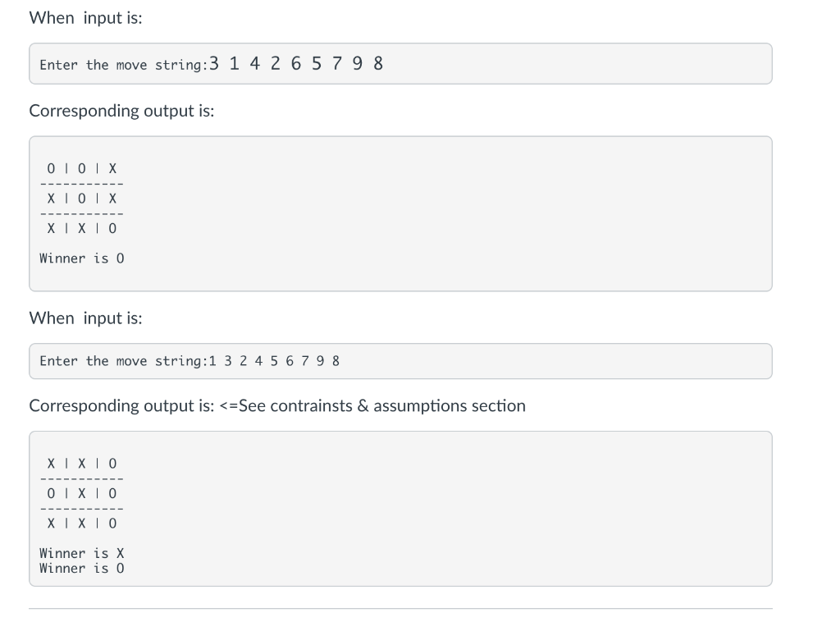The width and height of the screenshot is (840, 622).
Task: Click the second 'When input is:' heading
Action: (x=85, y=318)
